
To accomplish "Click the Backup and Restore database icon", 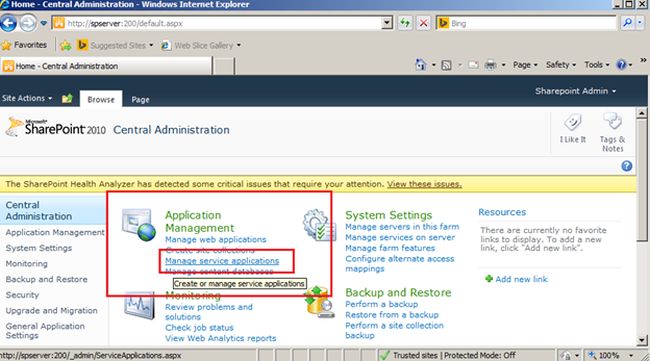I will pos(319,303).
